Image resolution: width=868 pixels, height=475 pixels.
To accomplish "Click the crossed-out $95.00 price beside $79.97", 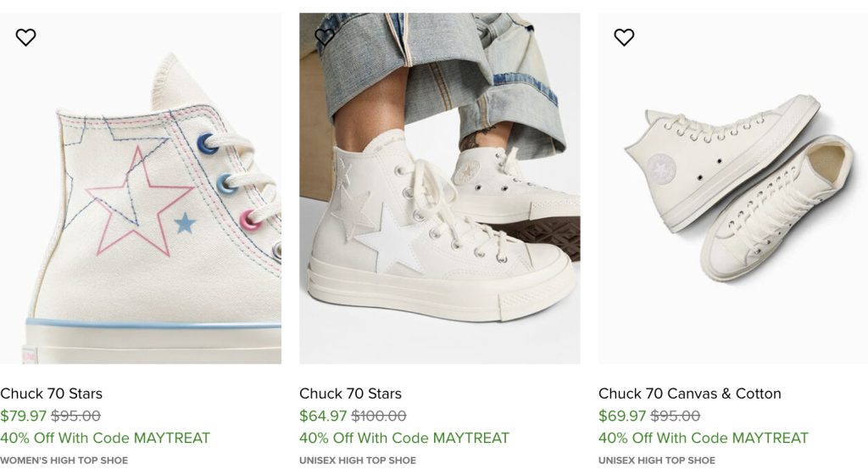I will (x=75, y=416).
